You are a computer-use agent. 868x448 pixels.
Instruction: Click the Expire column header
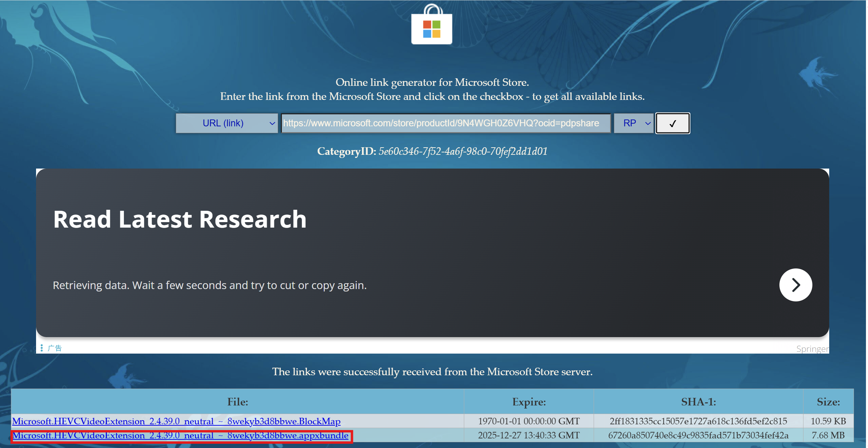pyautogui.click(x=528, y=402)
